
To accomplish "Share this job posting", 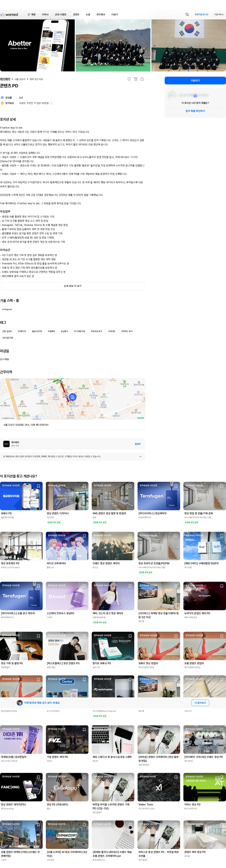I will [142, 79].
